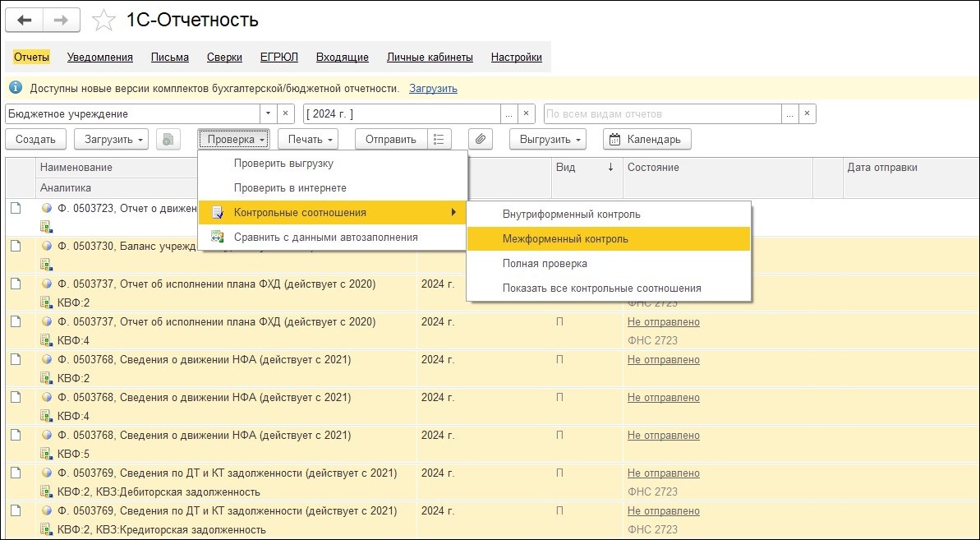The image size is (980, 540).
Task: Select Сравнить с данными автозаполнения
Action: (x=325, y=237)
